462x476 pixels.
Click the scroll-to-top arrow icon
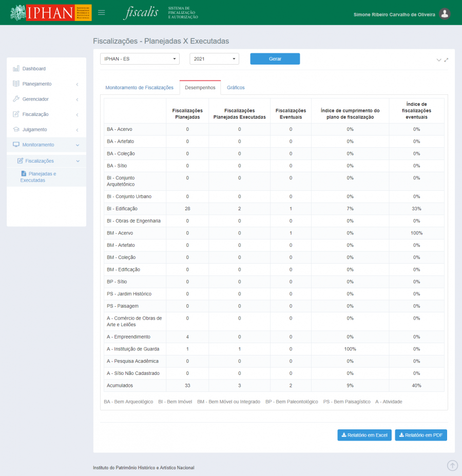point(452,465)
